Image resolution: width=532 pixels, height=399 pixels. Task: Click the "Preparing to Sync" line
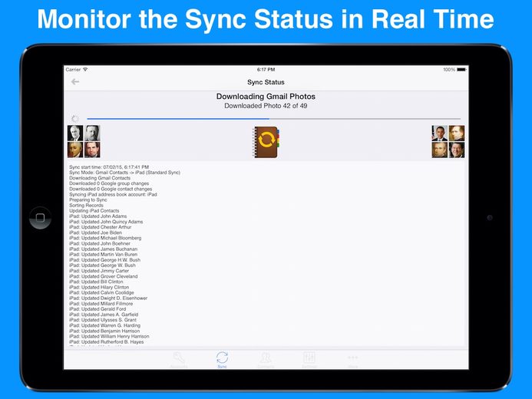88,200
